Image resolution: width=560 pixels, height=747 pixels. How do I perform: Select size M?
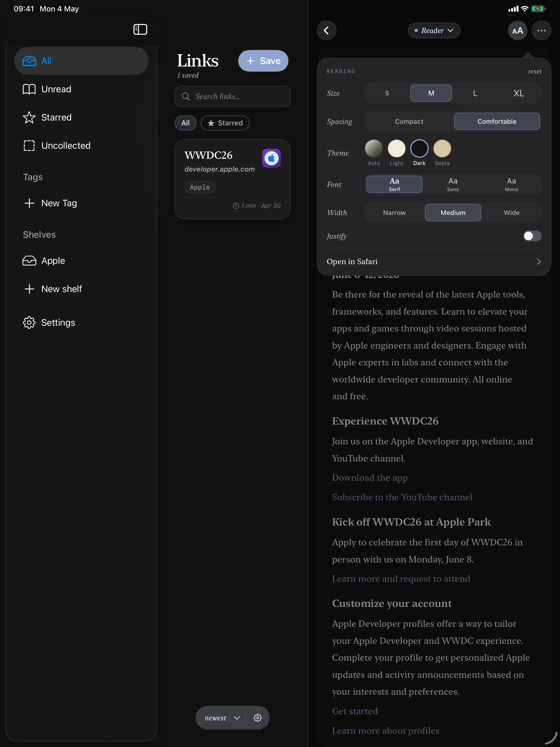(x=431, y=93)
